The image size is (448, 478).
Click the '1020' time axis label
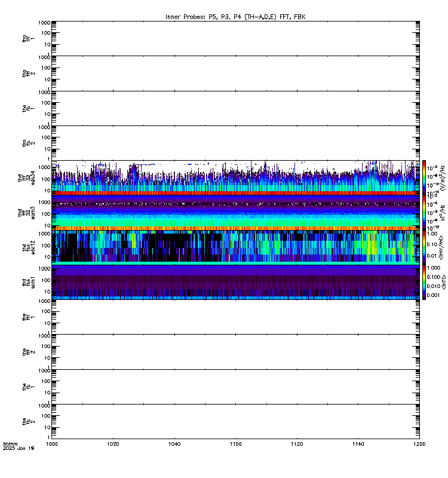pos(113,444)
